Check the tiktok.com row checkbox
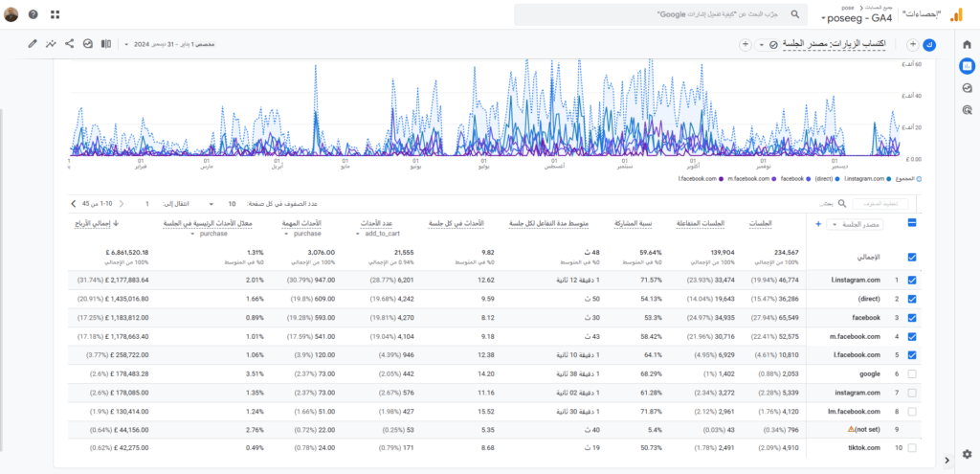The height and width of the screenshot is (474, 980). [912, 448]
